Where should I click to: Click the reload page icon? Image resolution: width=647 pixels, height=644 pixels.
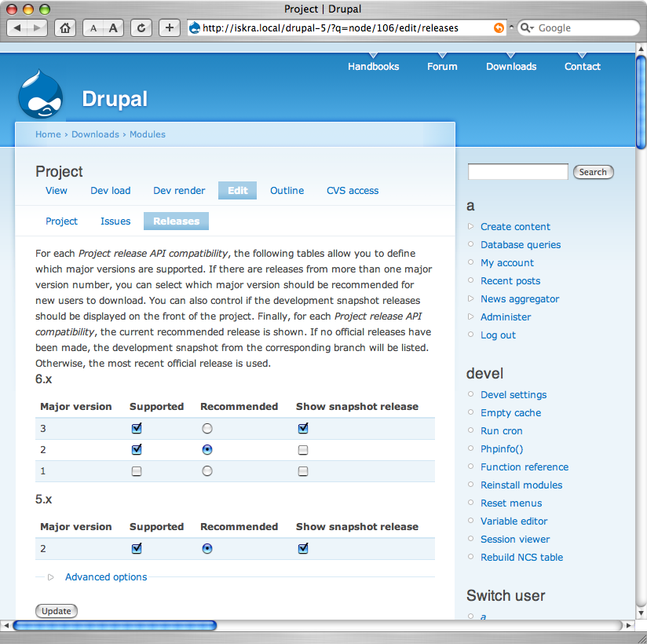pos(141,27)
